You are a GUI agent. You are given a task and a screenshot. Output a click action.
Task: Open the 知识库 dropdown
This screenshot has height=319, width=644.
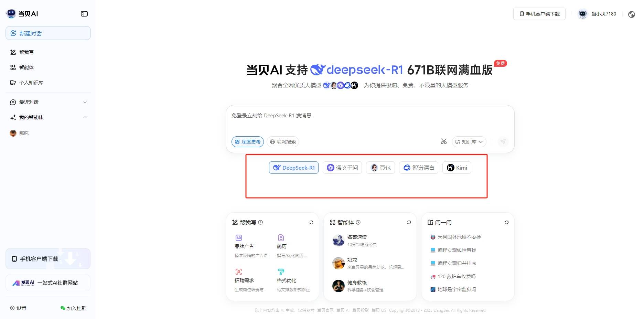coord(469,142)
